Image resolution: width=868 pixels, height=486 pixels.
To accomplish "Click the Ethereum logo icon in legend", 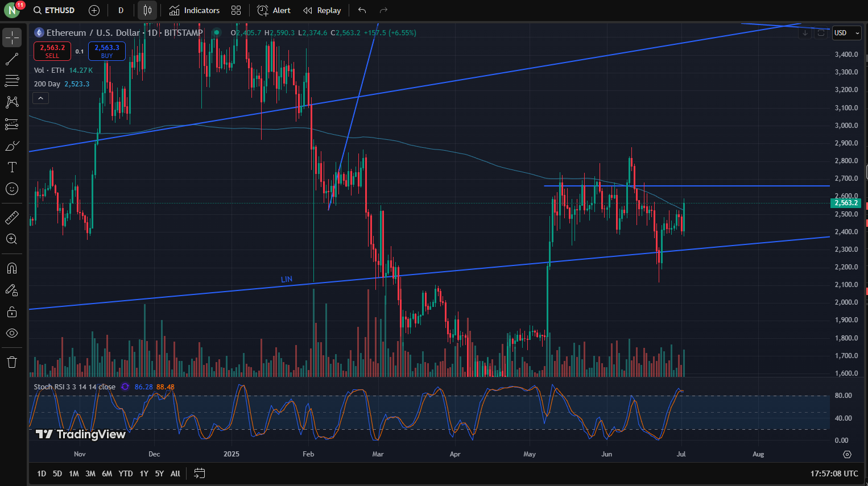I will (39, 33).
